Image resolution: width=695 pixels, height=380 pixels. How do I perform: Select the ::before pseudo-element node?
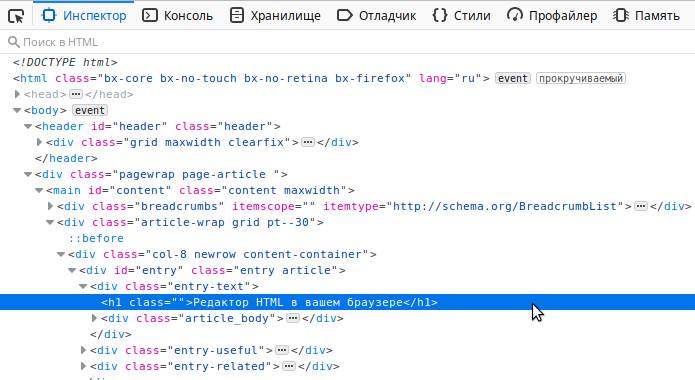point(96,238)
